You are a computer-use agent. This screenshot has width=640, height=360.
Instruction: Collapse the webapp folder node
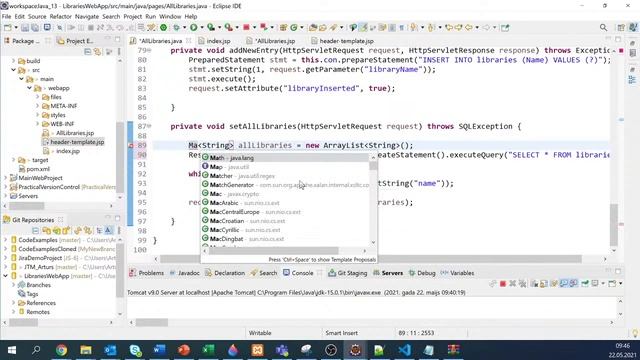click(x=29, y=88)
